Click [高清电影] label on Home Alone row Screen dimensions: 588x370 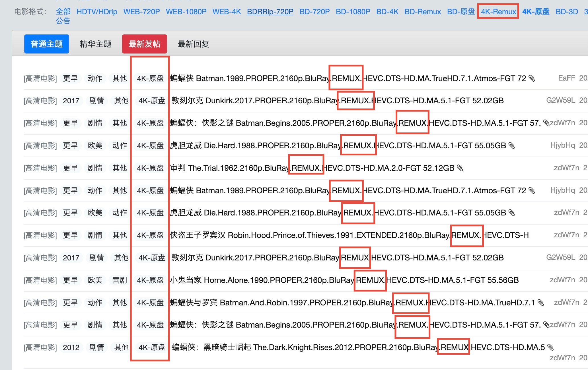pyautogui.click(x=40, y=280)
